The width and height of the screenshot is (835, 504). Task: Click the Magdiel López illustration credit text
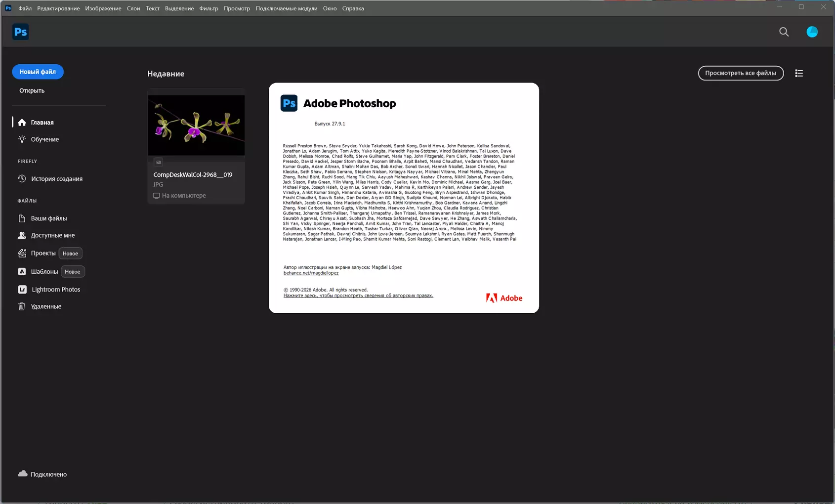pyautogui.click(x=342, y=267)
